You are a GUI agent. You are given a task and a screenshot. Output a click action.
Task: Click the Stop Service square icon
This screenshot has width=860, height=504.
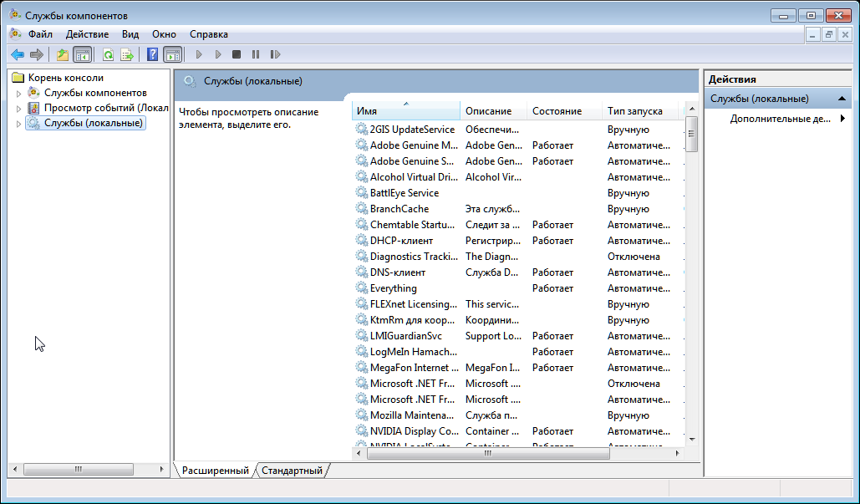(237, 54)
